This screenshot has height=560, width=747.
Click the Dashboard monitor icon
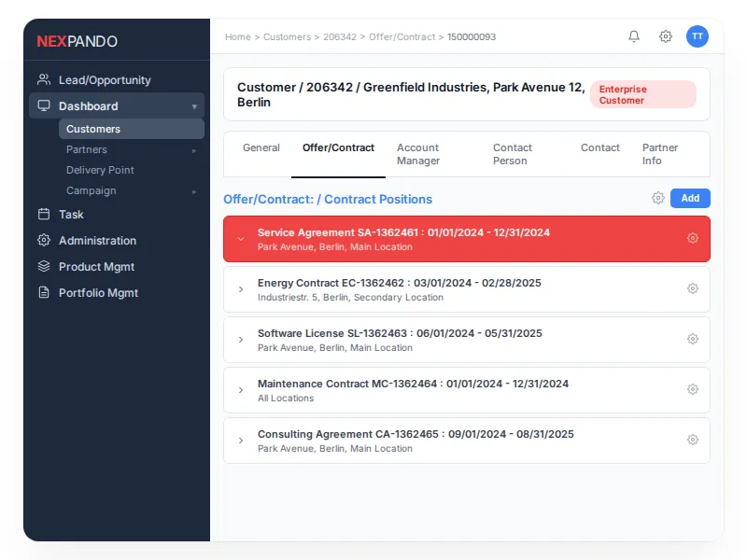(x=44, y=105)
